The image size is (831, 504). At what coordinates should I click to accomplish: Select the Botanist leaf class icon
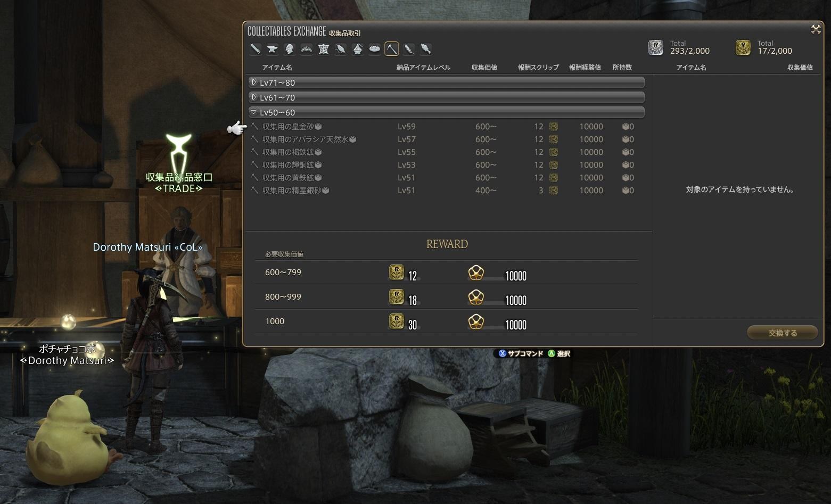(x=409, y=49)
